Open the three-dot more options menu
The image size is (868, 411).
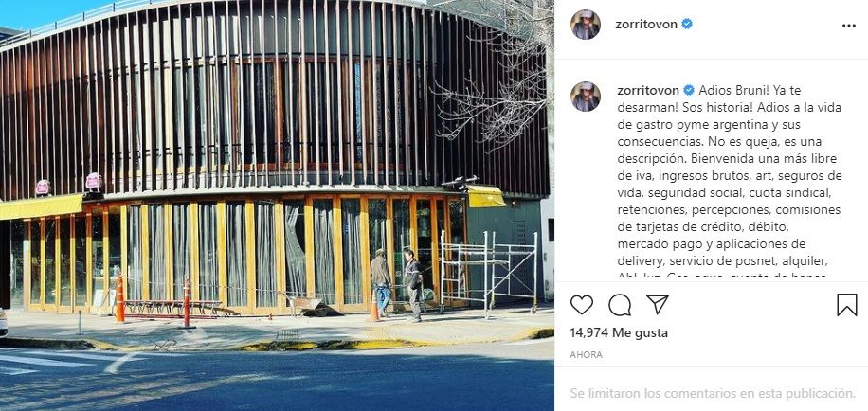tap(849, 26)
